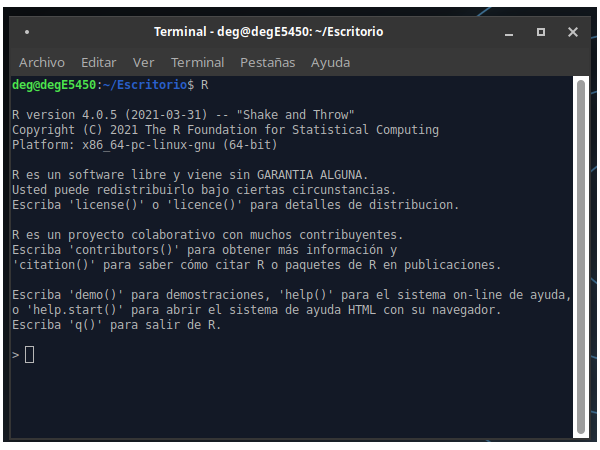
Task: Expand the Ver menu
Action: click(143, 62)
